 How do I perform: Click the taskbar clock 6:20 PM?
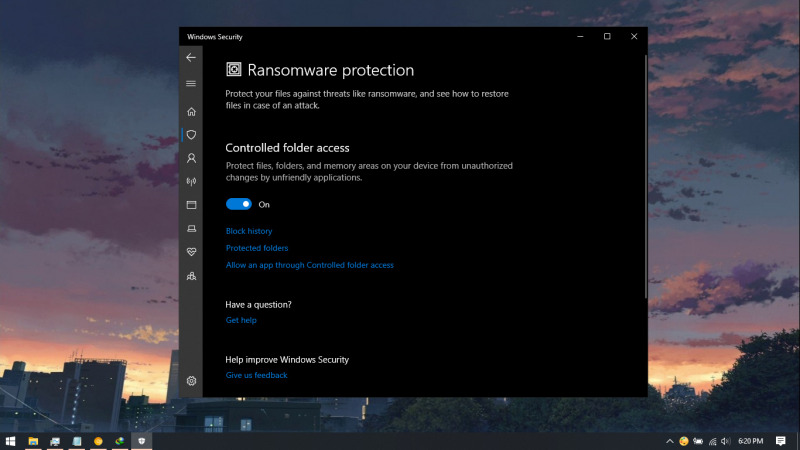coord(751,441)
